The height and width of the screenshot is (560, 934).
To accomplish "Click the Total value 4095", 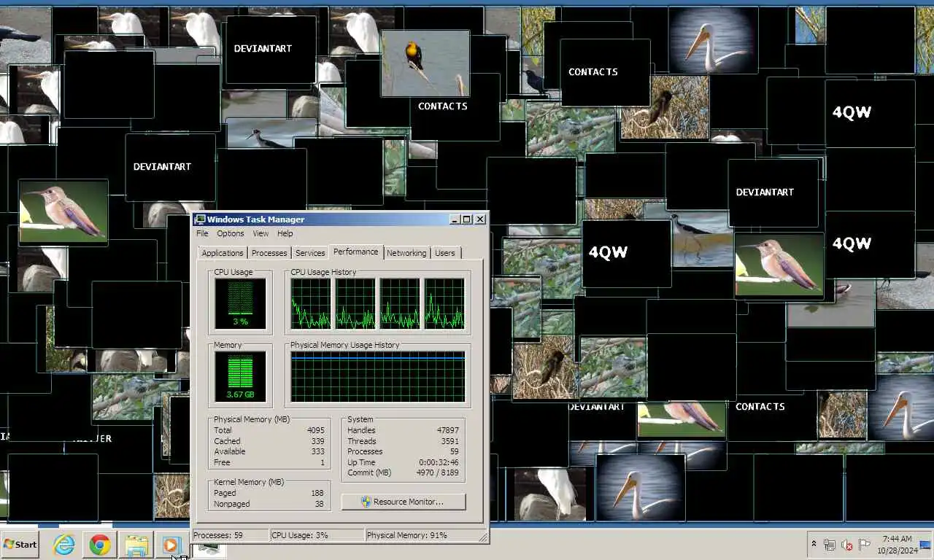I will pos(315,430).
